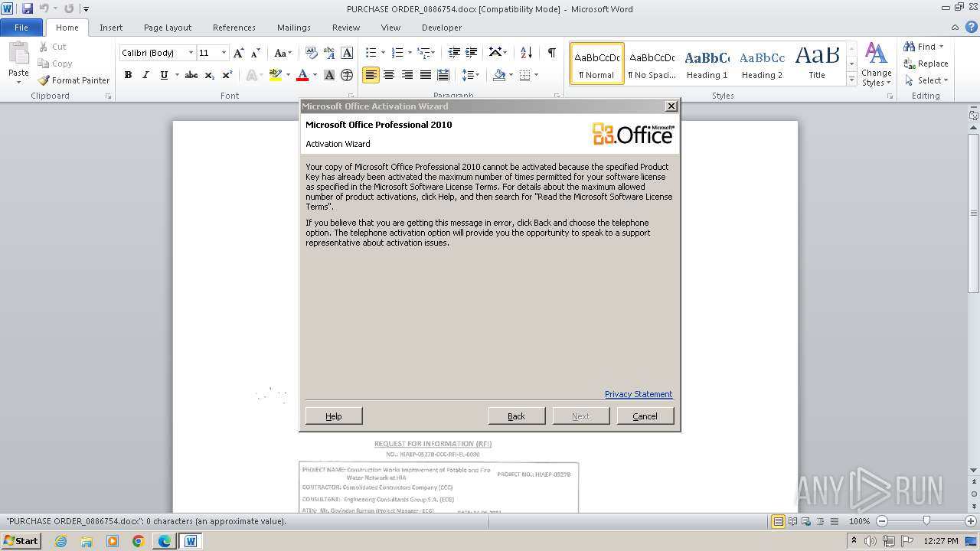Viewport: 980px width, 551px height.
Task: Close the Activation Wizard dialog
Action: [x=671, y=106]
